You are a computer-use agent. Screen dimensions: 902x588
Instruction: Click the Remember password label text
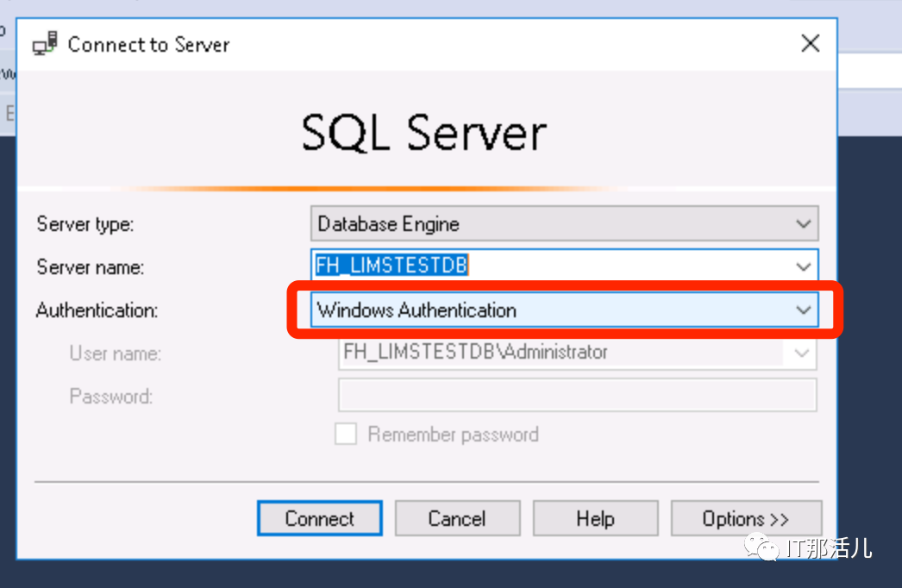coord(453,435)
